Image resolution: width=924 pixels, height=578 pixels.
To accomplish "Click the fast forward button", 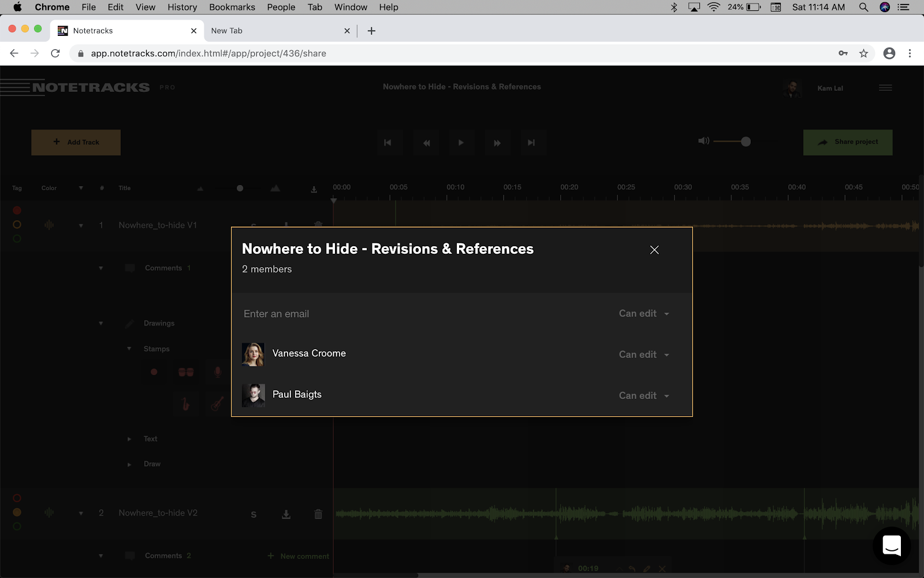I will click(x=497, y=143).
